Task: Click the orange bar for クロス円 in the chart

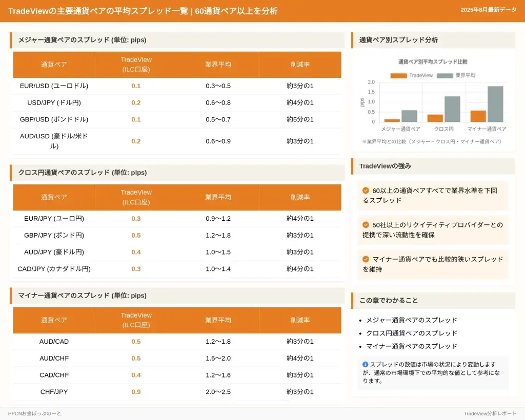Action: click(435, 118)
